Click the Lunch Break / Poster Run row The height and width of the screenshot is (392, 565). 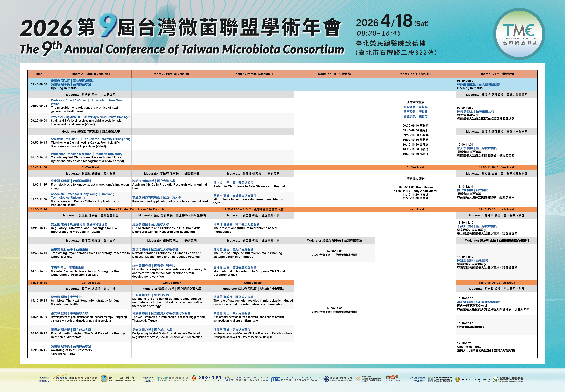(131, 209)
